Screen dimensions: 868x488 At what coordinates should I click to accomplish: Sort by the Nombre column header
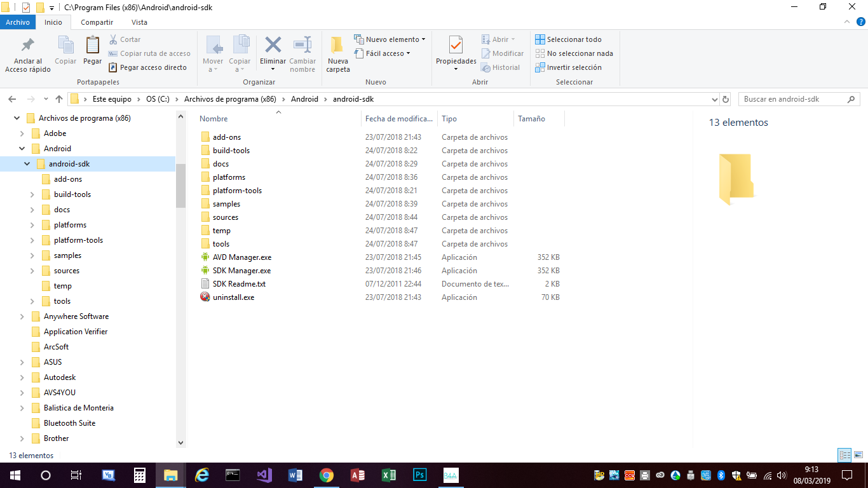tap(278, 119)
